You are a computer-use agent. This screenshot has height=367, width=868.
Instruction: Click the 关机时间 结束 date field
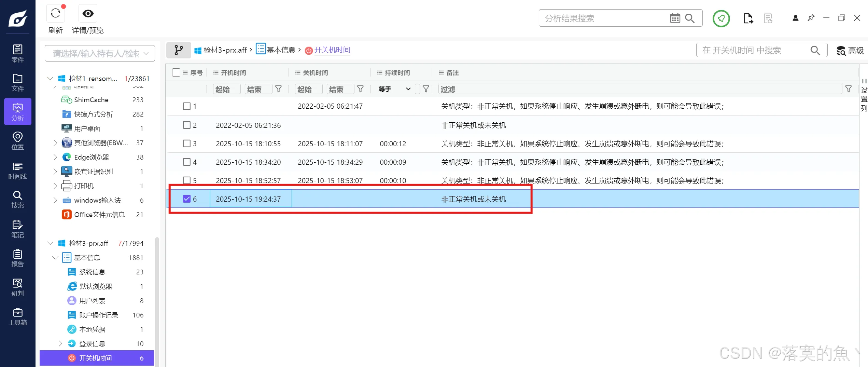tap(340, 89)
